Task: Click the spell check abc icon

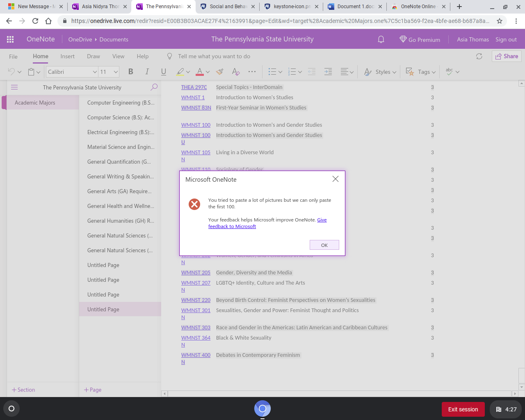Action: click(x=450, y=71)
